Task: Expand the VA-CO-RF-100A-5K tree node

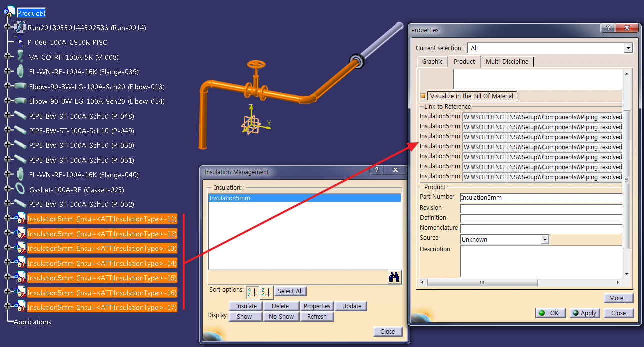Action: pos(8,57)
